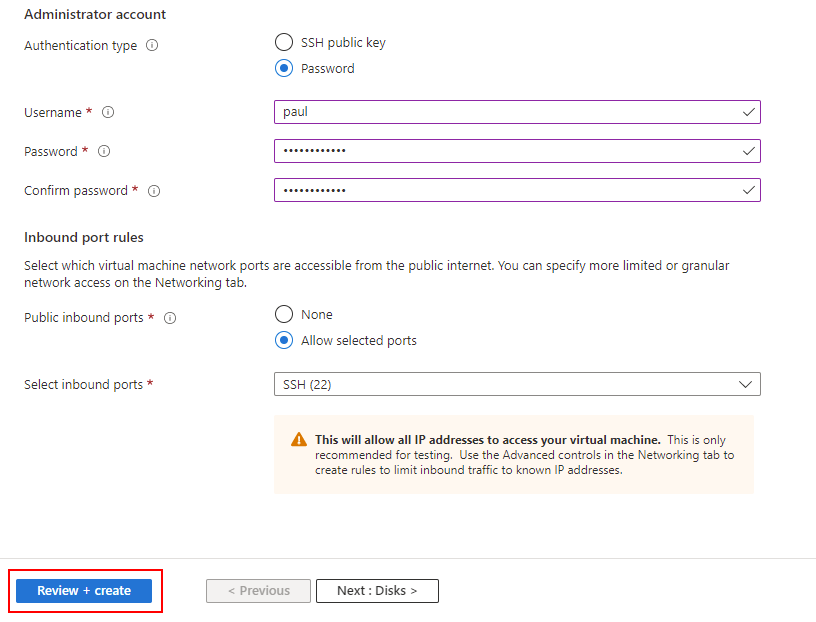Screen dimensions: 816x622
Task: Click the checkmark in Password field
Action: [748, 151]
